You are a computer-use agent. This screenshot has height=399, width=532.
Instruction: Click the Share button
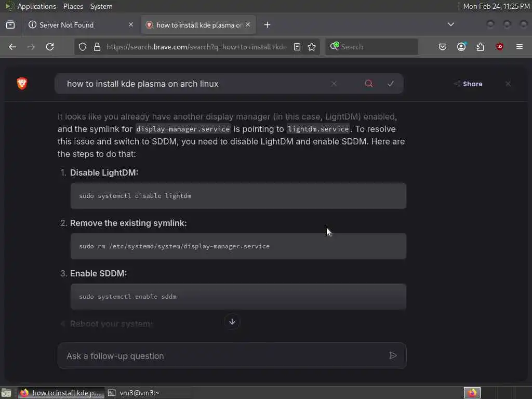coord(468,84)
